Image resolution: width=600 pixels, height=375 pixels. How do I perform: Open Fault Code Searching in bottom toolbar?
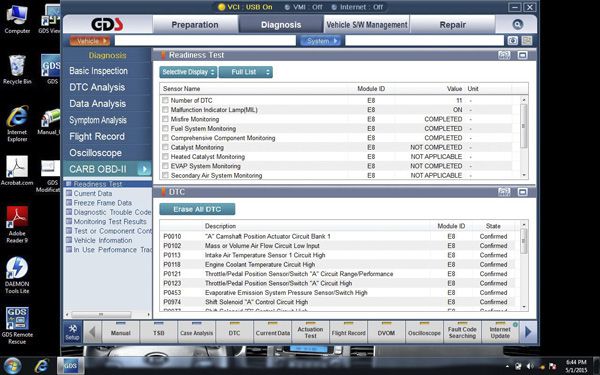462,332
